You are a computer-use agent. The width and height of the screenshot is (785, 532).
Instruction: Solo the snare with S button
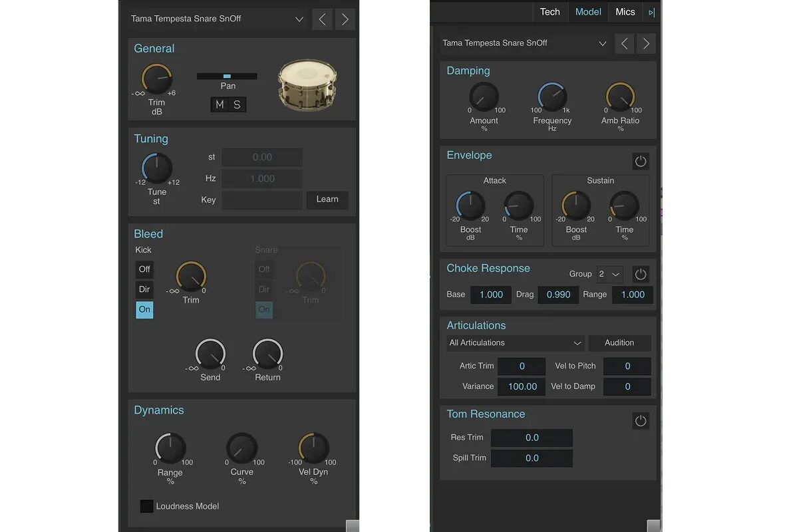[237, 104]
